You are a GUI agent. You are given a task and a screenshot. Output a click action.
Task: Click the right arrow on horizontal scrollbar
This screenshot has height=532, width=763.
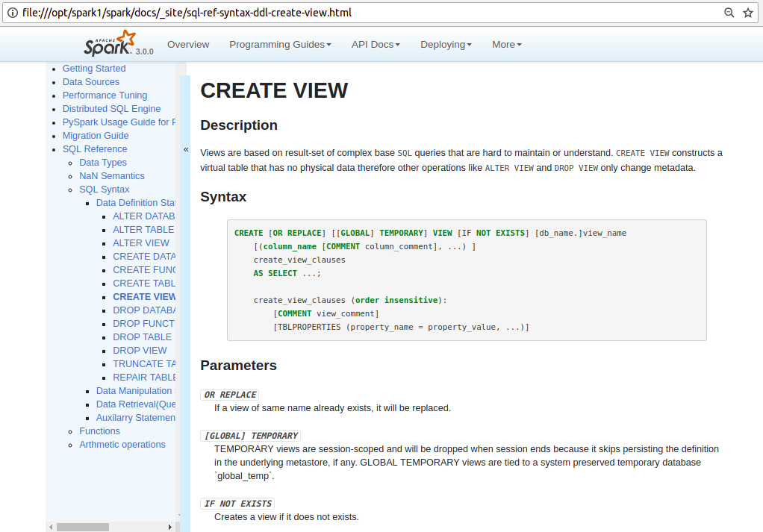click(170, 526)
